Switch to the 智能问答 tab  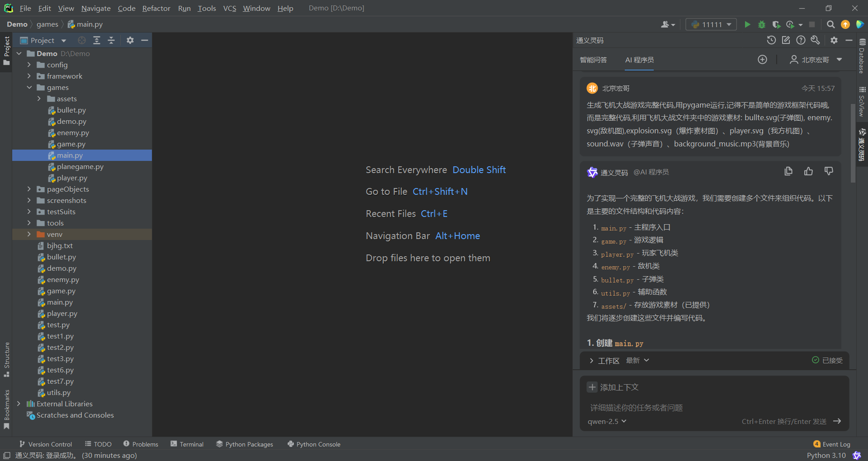click(x=593, y=60)
